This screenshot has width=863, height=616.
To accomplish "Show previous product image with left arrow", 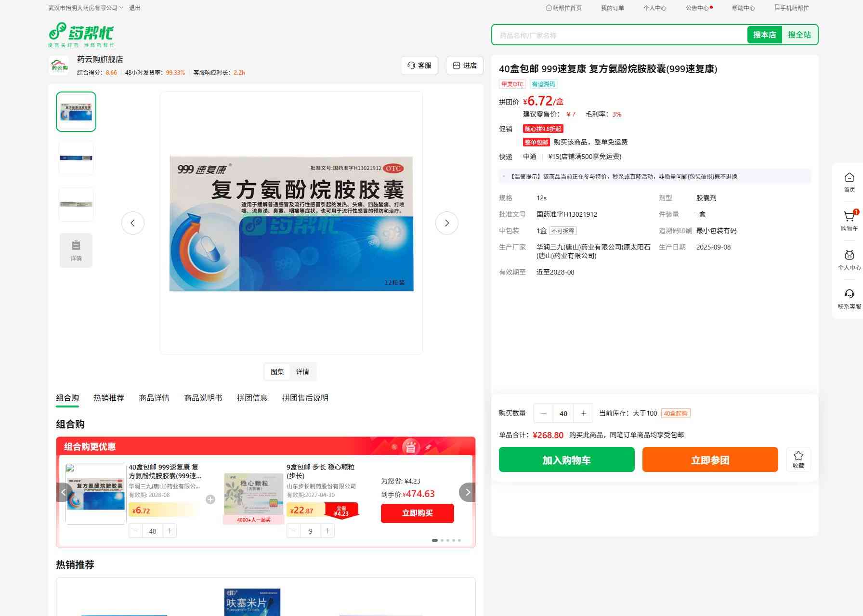I will (x=133, y=223).
